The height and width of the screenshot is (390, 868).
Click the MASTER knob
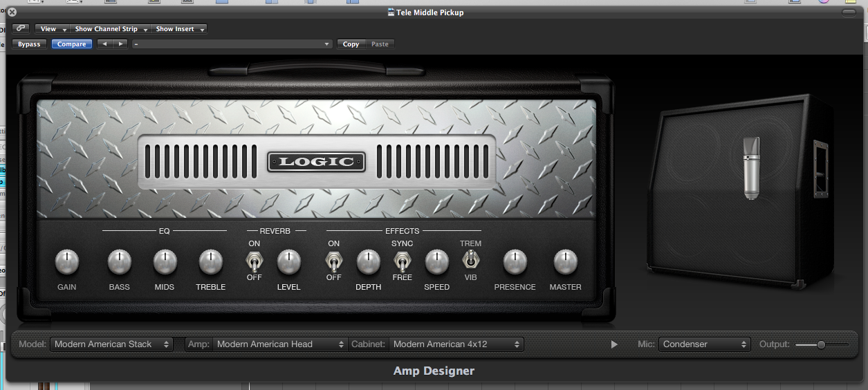coord(565,262)
